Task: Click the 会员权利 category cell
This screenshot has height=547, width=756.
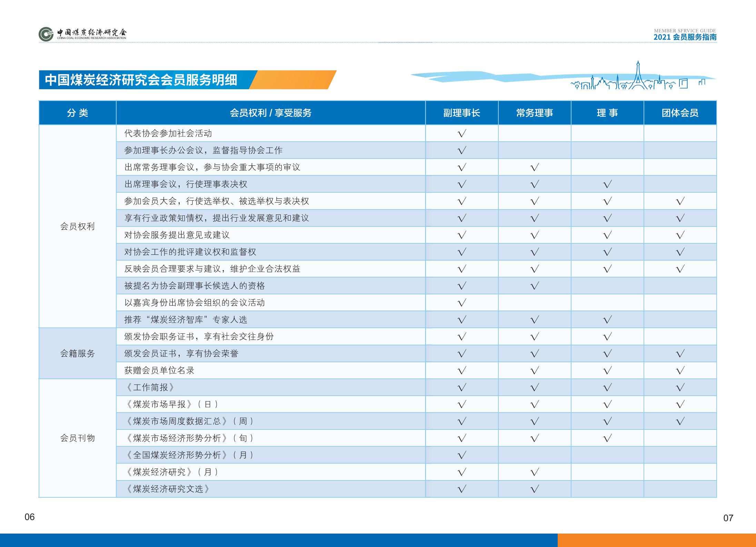Action: pyautogui.click(x=78, y=226)
